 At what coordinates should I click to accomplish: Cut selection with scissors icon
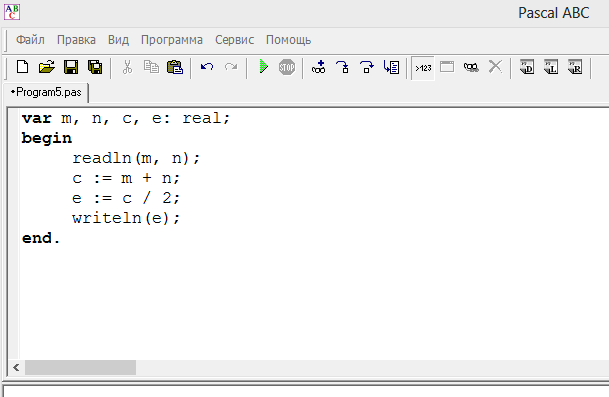pos(127,67)
